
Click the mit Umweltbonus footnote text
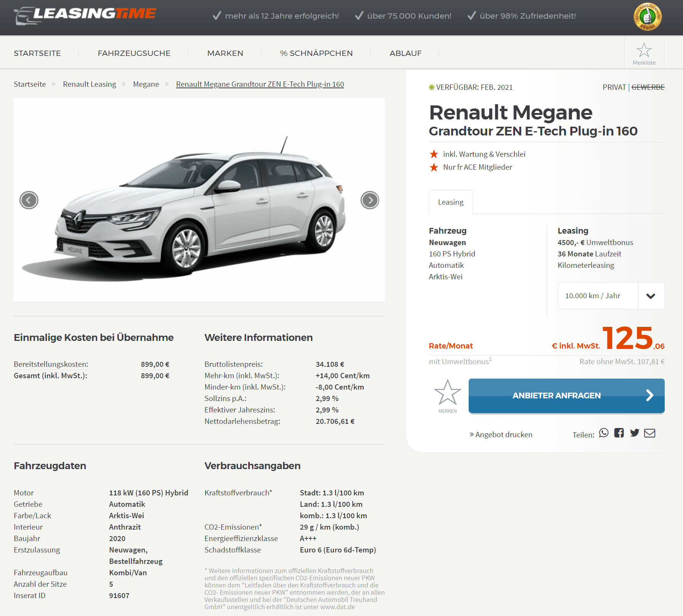[460, 361]
